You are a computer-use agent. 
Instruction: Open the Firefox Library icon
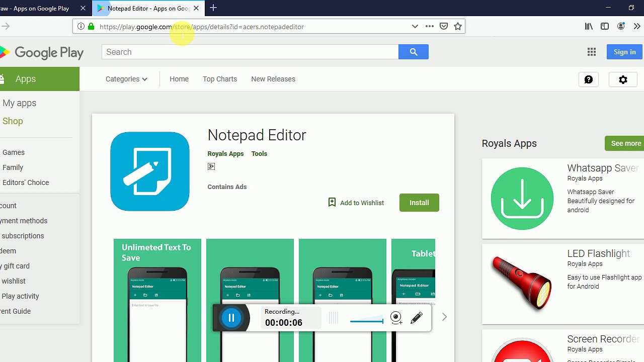589,27
